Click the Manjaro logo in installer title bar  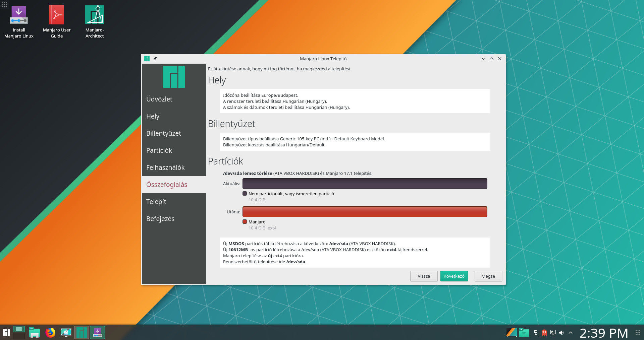147,59
